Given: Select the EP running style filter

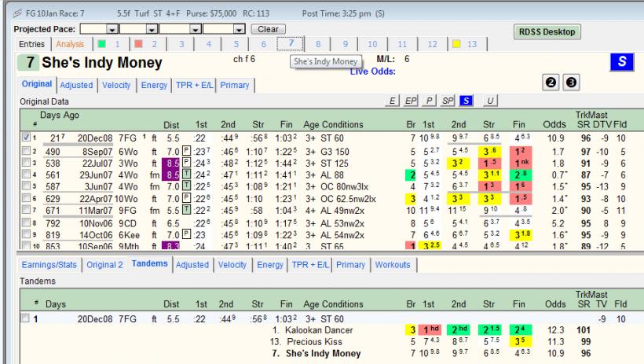Looking at the screenshot, I should coord(411,101).
